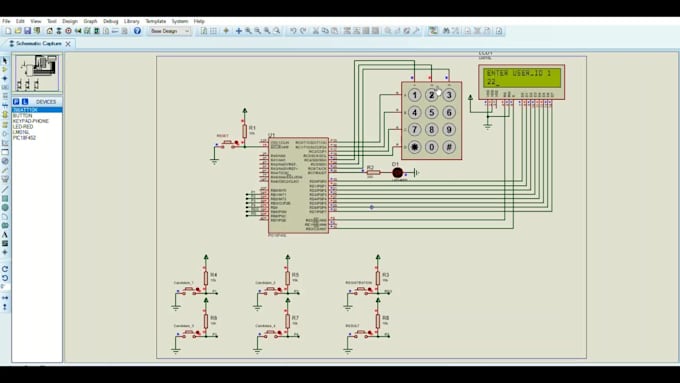Zoom to a selected area
680x383 pixels.
tap(277, 31)
